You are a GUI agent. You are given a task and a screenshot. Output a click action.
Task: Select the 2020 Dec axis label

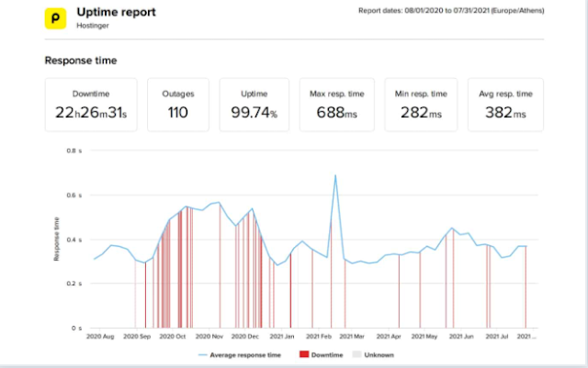(x=245, y=337)
